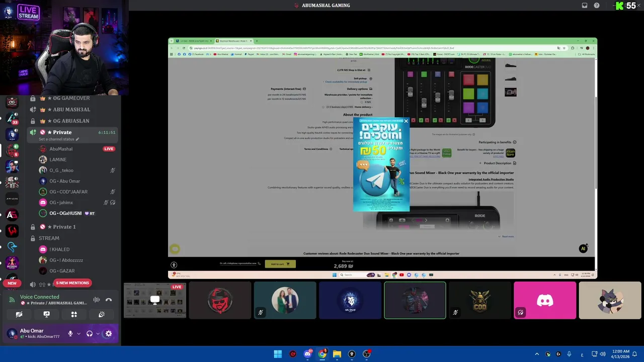Open Discord user settings gear
The image size is (644, 362).
click(108, 333)
